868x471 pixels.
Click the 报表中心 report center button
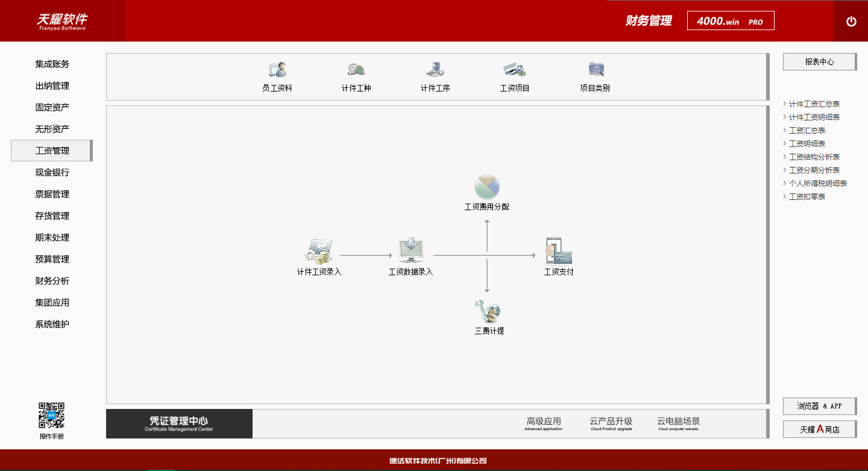819,61
